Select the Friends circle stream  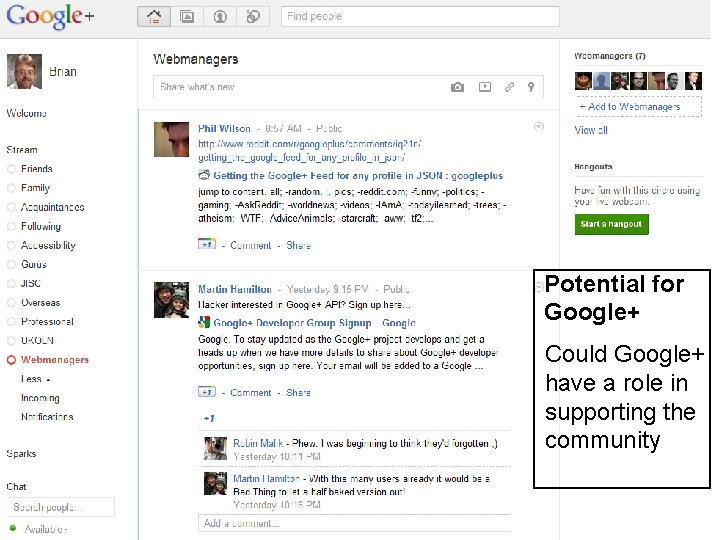pos(37,169)
